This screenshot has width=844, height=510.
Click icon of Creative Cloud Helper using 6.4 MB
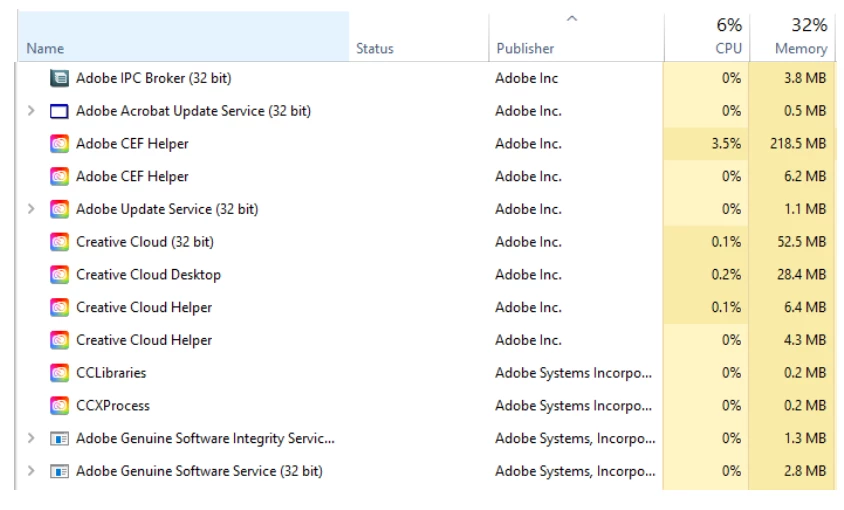coord(59,308)
